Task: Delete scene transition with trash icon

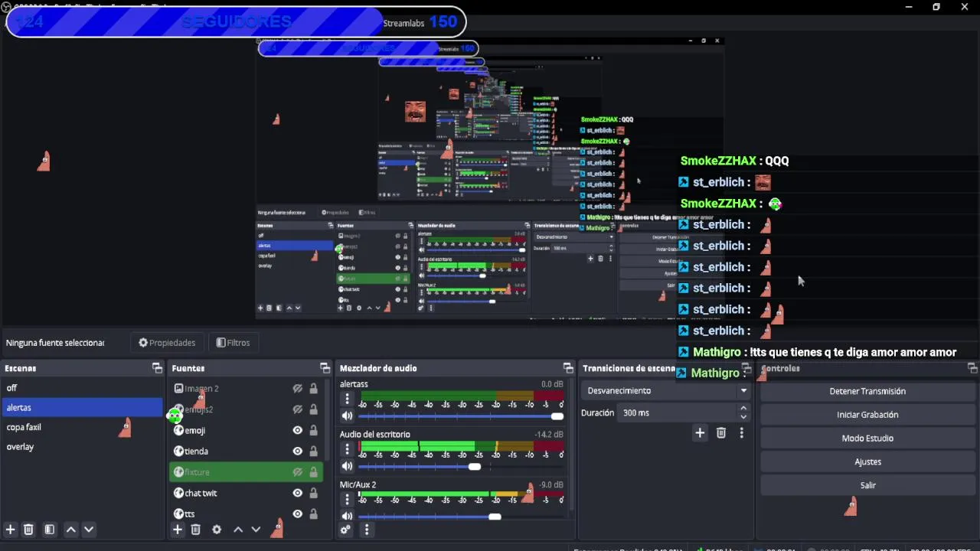Action: pyautogui.click(x=720, y=433)
